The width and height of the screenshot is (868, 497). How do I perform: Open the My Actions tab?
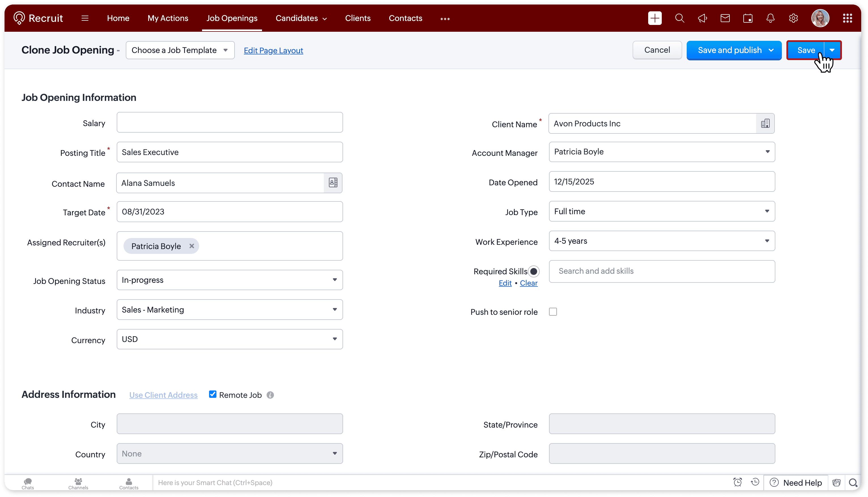pos(167,18)
